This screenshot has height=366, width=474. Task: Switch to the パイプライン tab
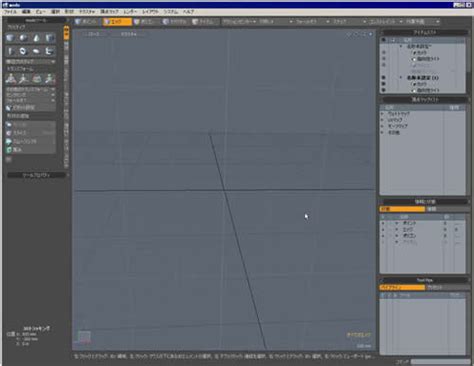click(402, 287)
